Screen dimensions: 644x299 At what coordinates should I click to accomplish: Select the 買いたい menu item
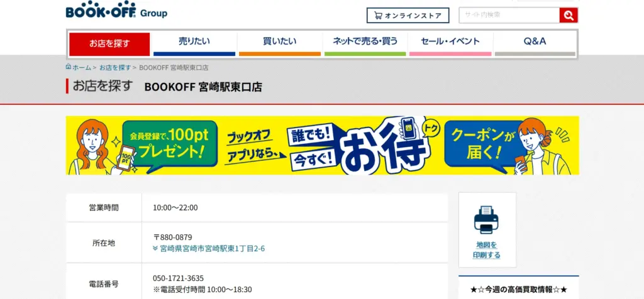coord(280,42)
